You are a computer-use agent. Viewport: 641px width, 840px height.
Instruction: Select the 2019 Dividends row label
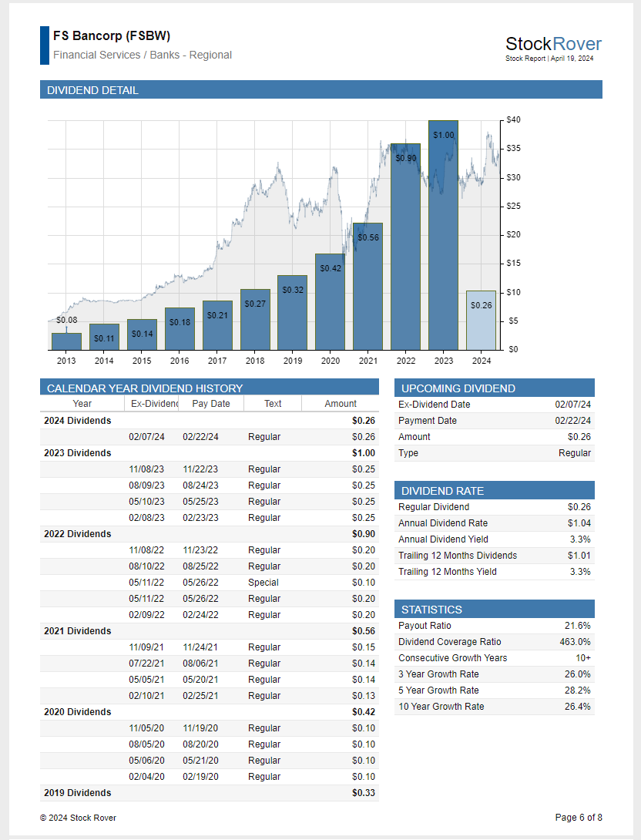78,793
